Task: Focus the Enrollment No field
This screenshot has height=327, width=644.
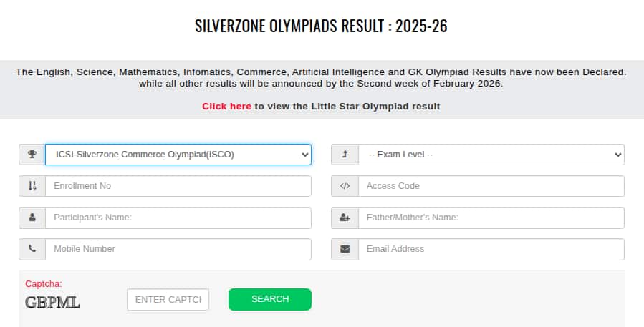Action: coord(178,186)
